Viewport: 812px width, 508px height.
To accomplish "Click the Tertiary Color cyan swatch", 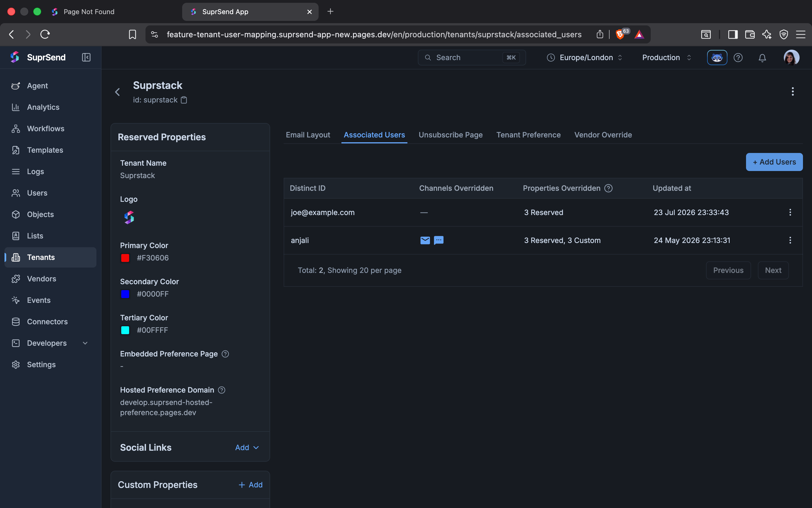I will pos(125,330).
